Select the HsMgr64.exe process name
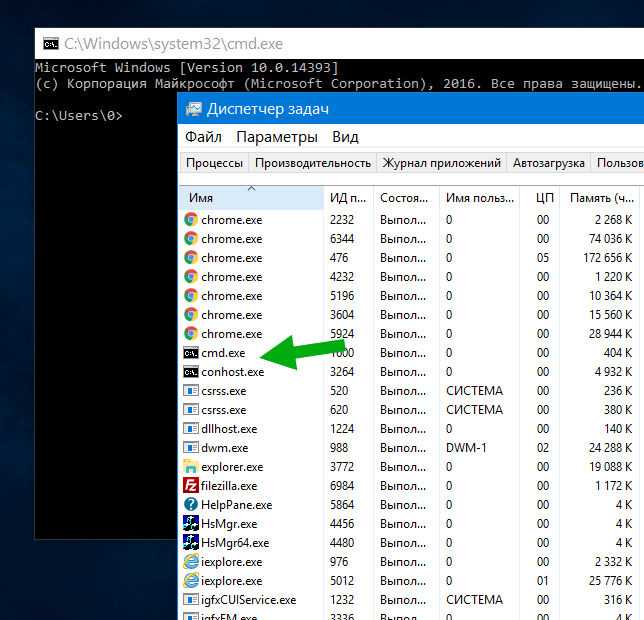This screenshot has width=644, height=620. (235, 543)
